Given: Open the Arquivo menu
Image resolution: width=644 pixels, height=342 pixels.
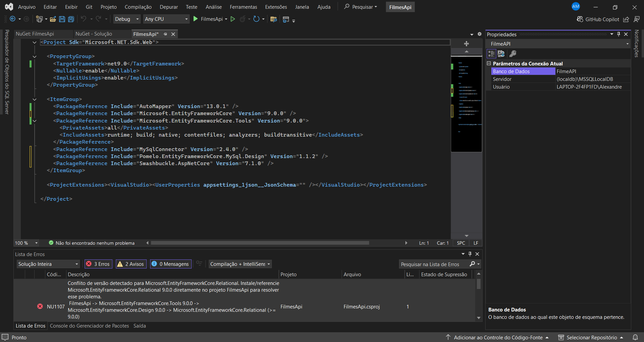Looking at the screenshot, I should click(27, 7).
